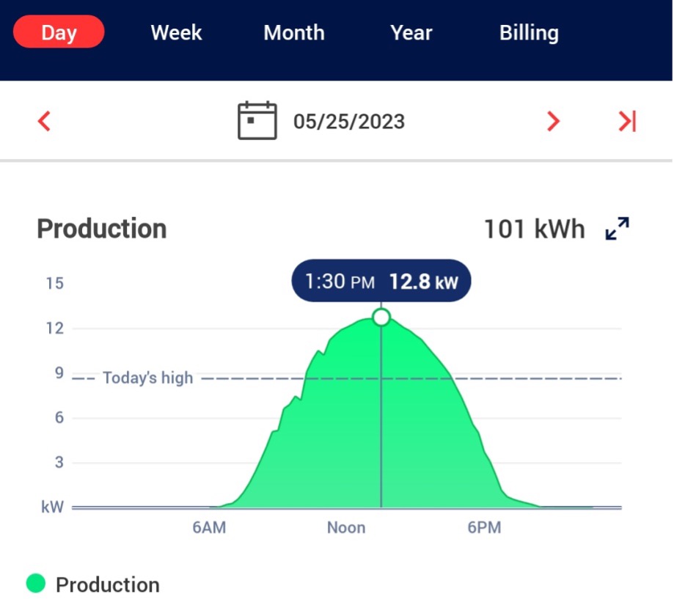Open the calendar date picker icon
The image size is (674, 616).
click(257, 121)
